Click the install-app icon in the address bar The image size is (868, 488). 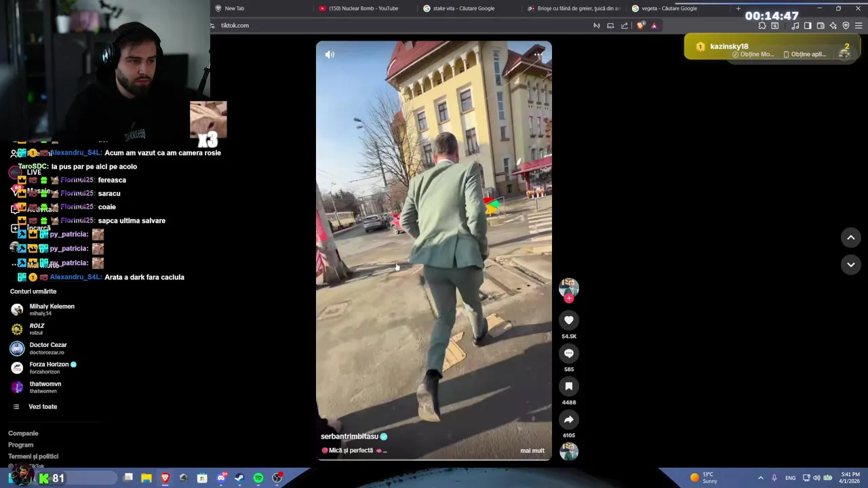click(610, 26)
